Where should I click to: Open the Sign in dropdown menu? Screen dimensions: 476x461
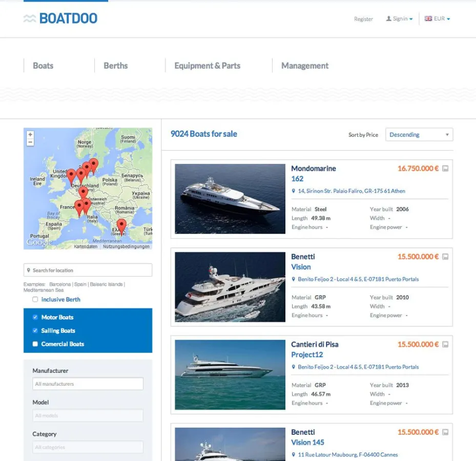(400, 19)
